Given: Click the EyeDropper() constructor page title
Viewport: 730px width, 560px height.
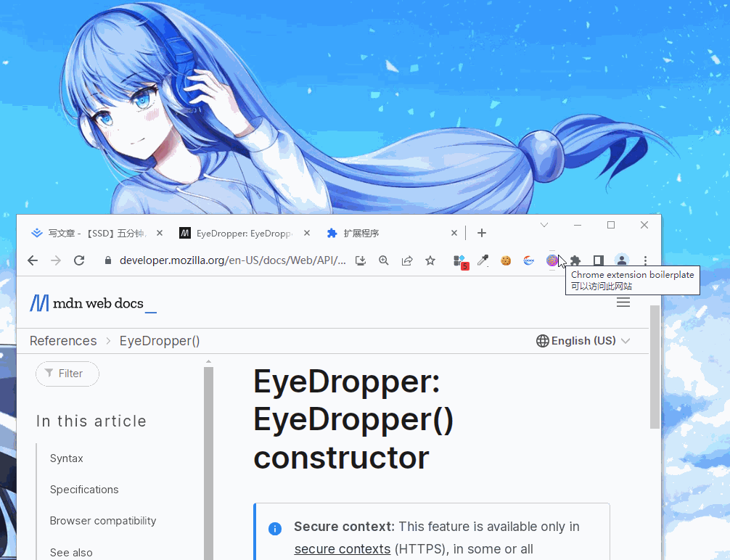Looking at the screenshot, I should click(353, 419).
